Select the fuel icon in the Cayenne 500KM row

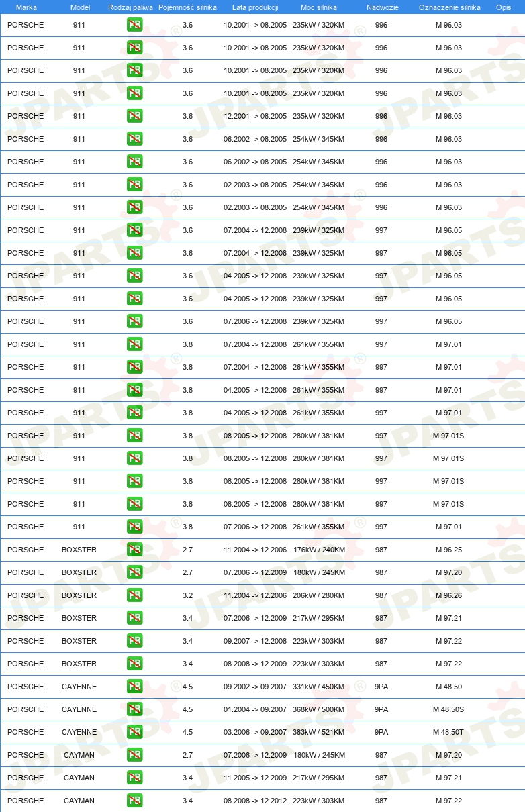point(134,709)
